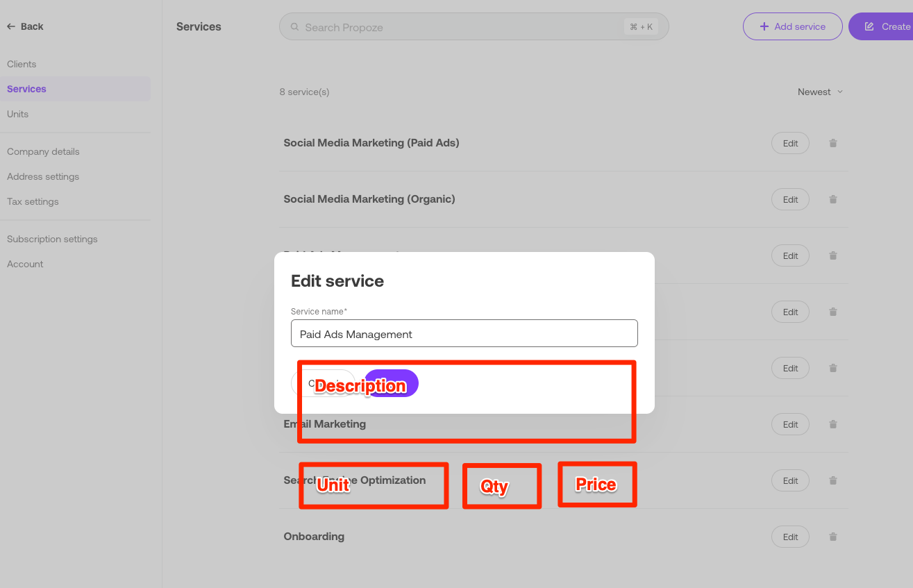
Task: Delete the Onboarding service
Action: 833,537
